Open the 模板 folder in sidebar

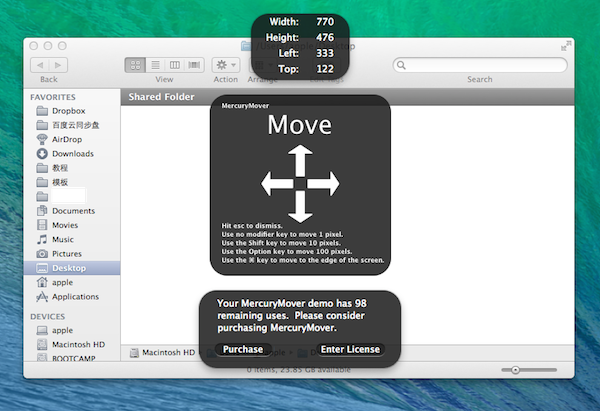click(72, 182)
